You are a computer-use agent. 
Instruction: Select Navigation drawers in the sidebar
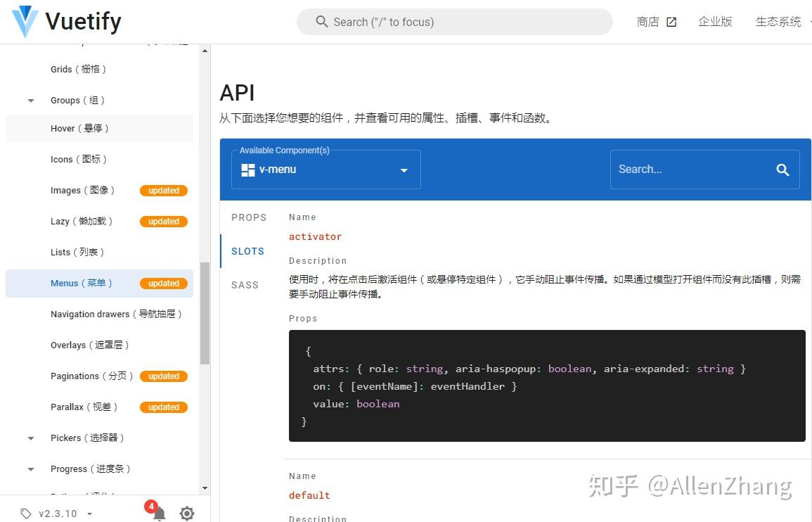click(117, 314)
